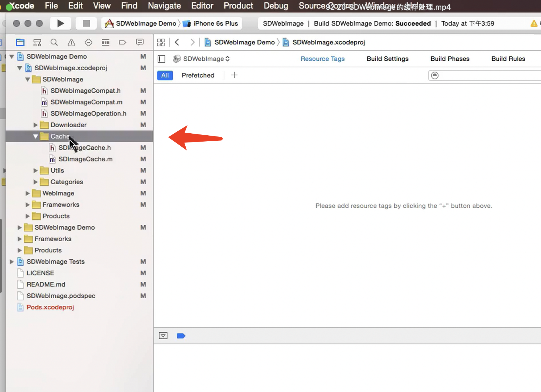Show Prefetched resource tags
This screenshot has height=392, width=541.
point(198,75)
